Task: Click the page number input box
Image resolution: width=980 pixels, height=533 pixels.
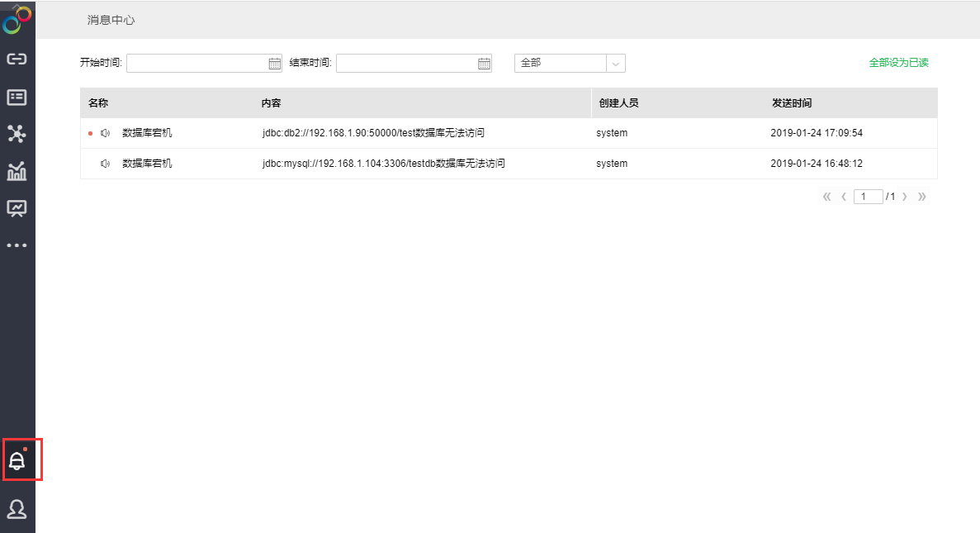Action: point(868,197)
